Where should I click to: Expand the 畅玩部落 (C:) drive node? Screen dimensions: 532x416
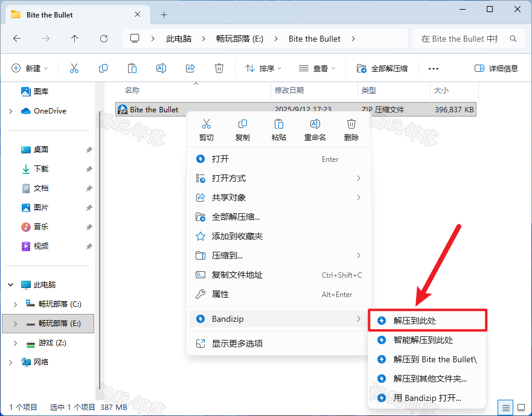[x=15, y=304]
